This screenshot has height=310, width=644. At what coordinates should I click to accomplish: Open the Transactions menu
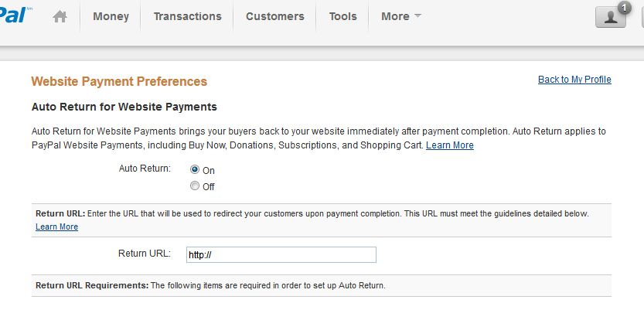[x=187, y=16]
